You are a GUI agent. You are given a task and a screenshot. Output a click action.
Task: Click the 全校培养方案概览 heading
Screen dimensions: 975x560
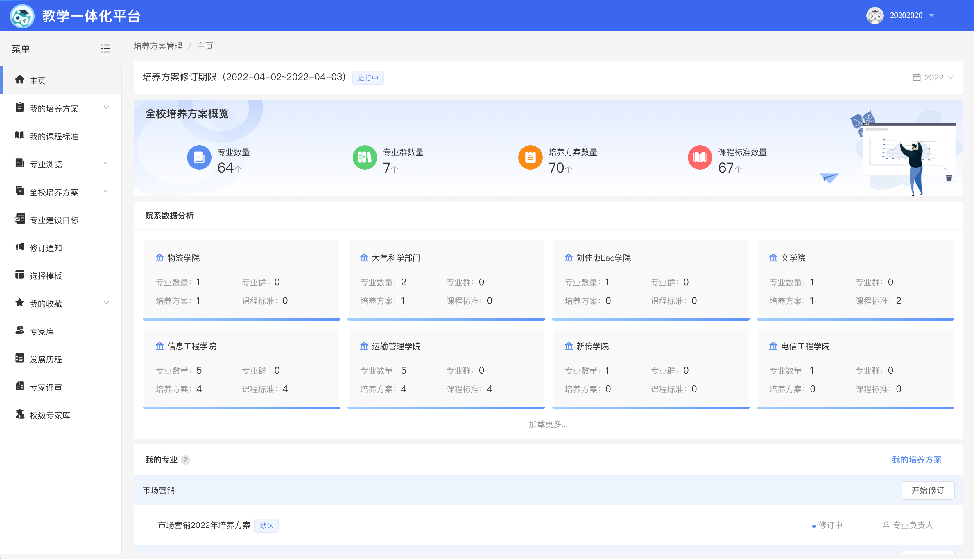pyautogui.click(x=187, y=114)
